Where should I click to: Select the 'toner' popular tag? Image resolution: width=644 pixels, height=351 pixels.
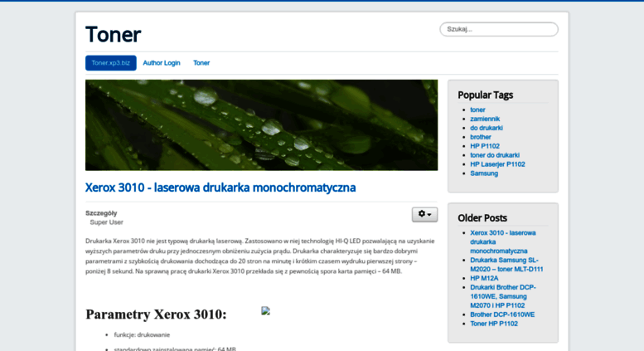click(477, 110)
